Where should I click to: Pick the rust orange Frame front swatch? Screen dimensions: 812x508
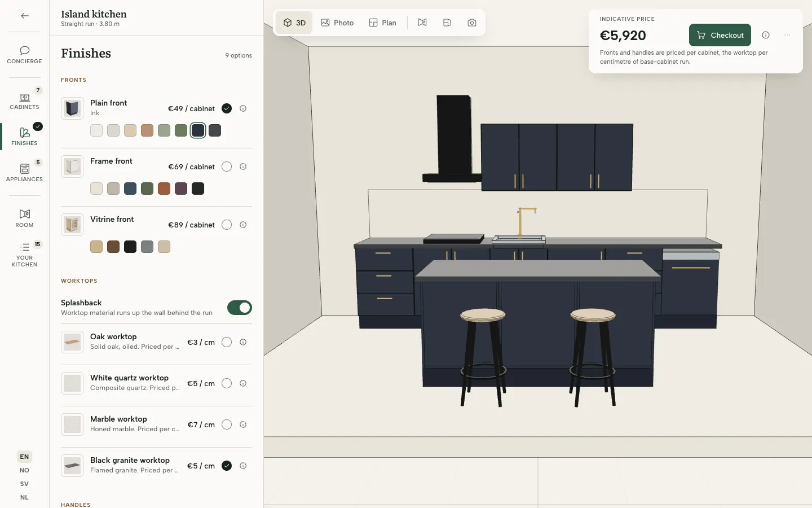[x=164, y=189]
